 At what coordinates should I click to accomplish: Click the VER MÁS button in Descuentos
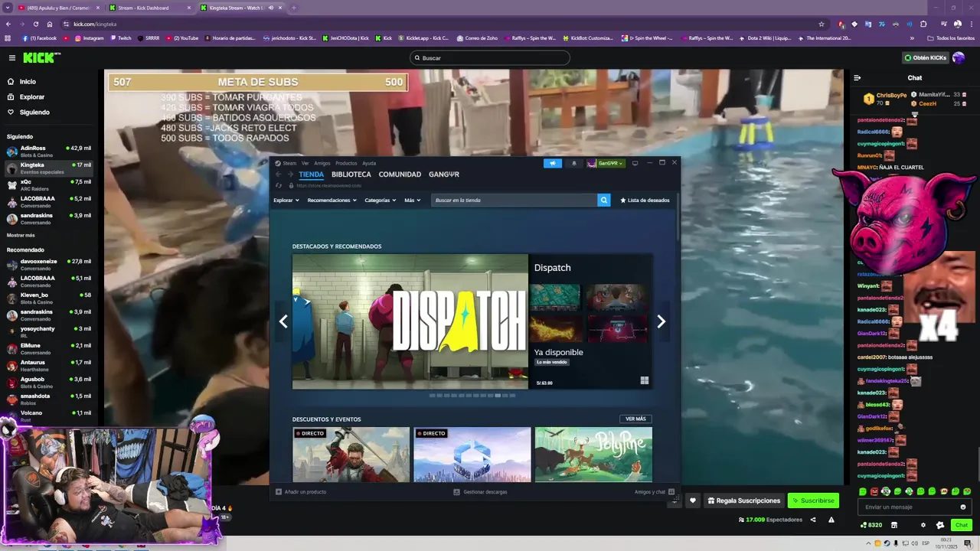click(635, 419)
